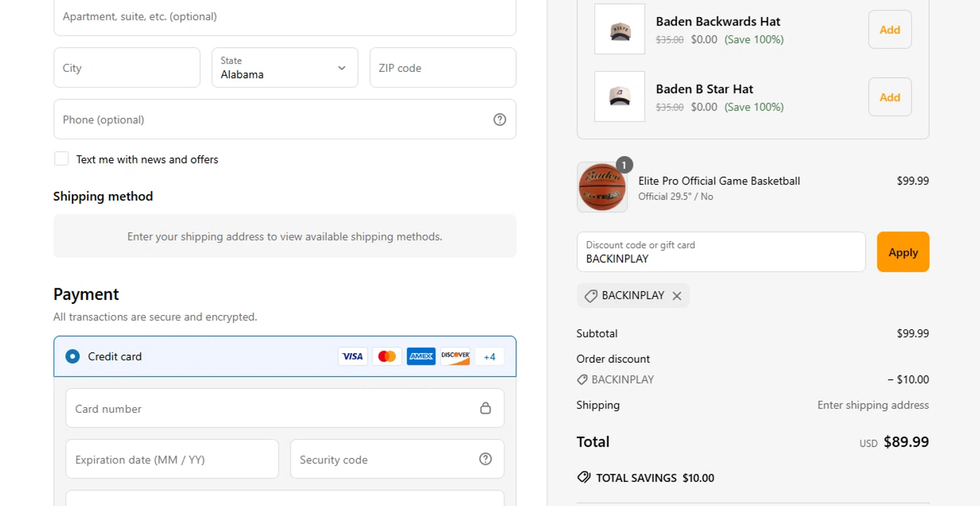Click the Baden B Star Hat title
The width and height of the screenshot is (980, 506).
tap(704, 89)
